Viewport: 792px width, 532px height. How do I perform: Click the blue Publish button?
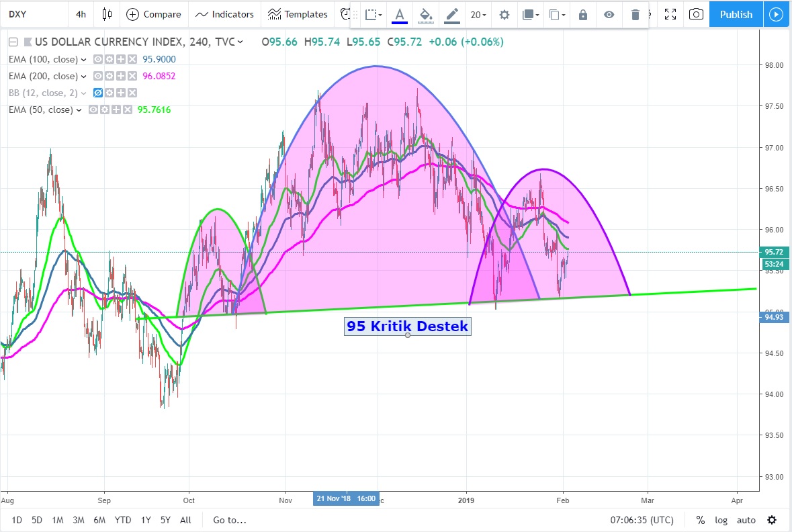pyautogui.click(x=736, y=14)
